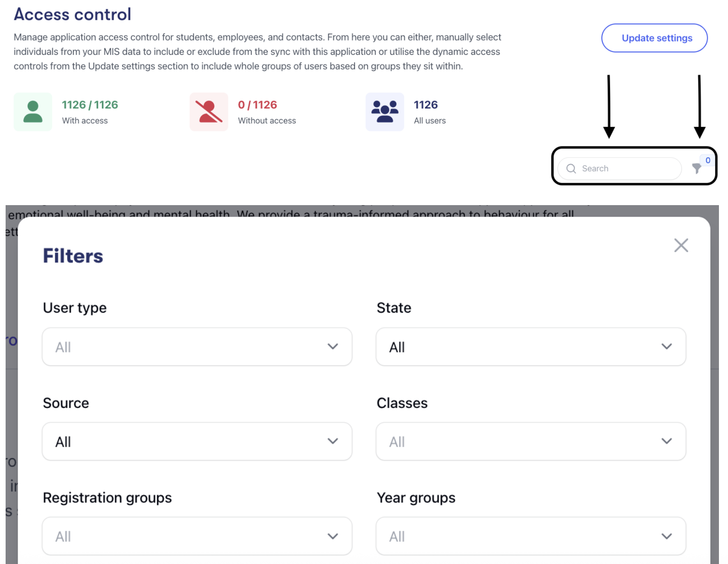Close the Filters dialog with X
728x564 pixels.
point(681,245)
